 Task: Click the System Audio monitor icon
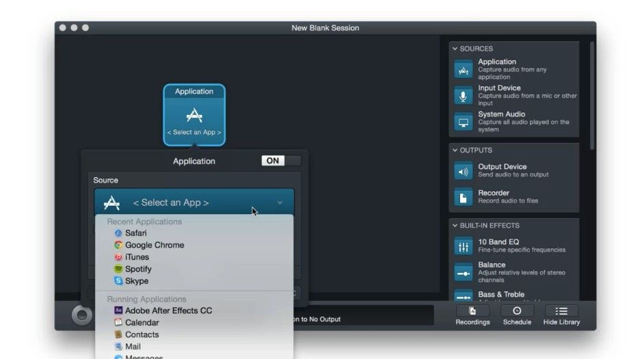[464, 122]
